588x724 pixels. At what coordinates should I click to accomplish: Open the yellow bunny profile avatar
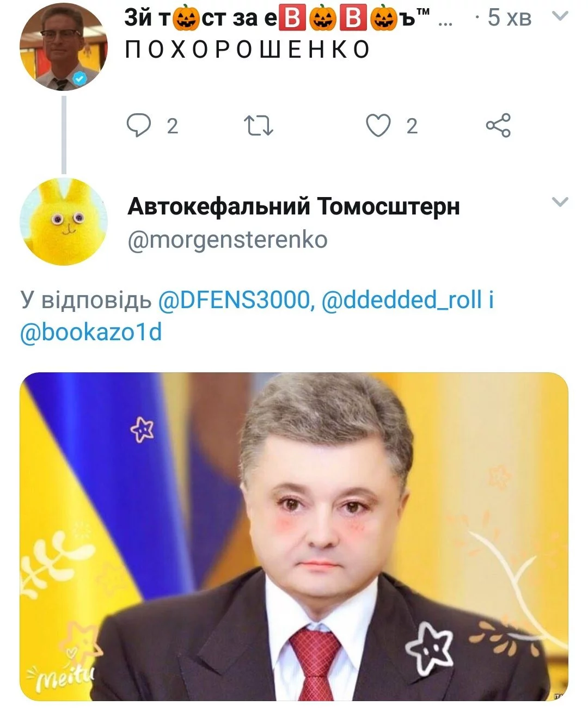tap(63, 222)
